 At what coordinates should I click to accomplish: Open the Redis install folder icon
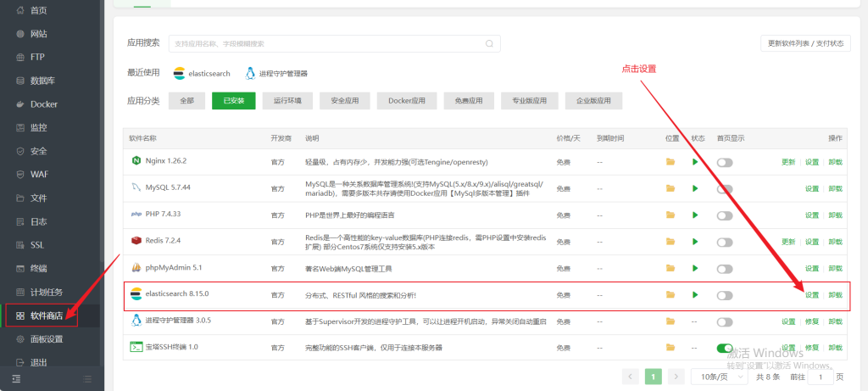(670, 242)
